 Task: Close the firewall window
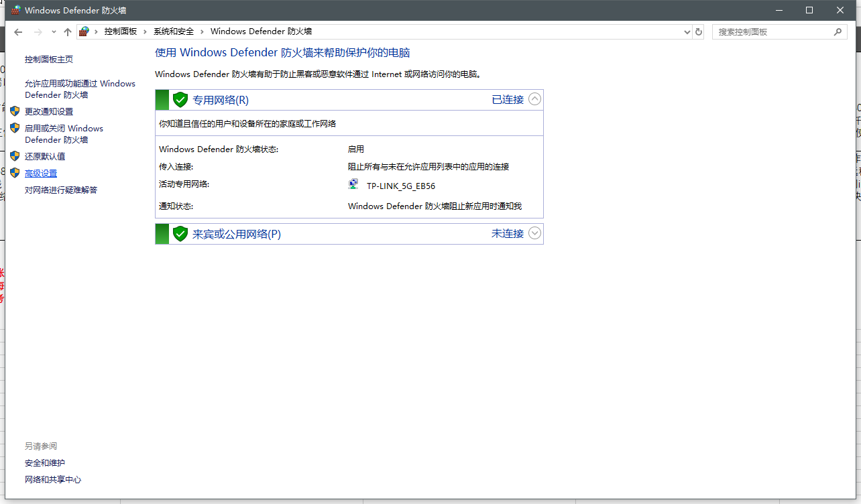click(x=840, y=10)
